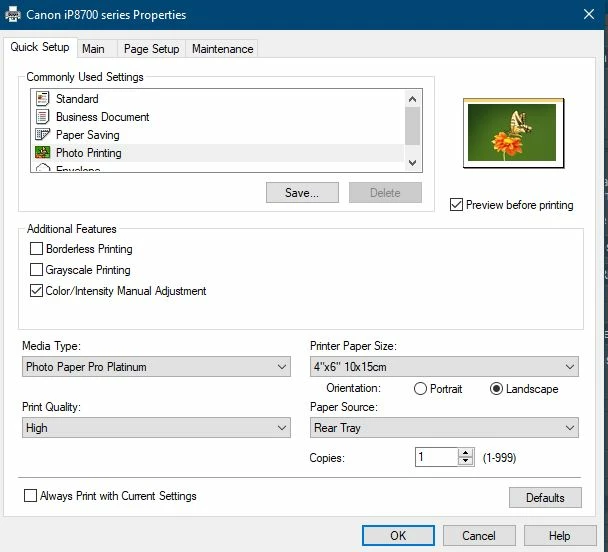Image resolution: width=608 pixels, height=552 pixels.
Task: Click the Copies number field
Action: point(437,457)
